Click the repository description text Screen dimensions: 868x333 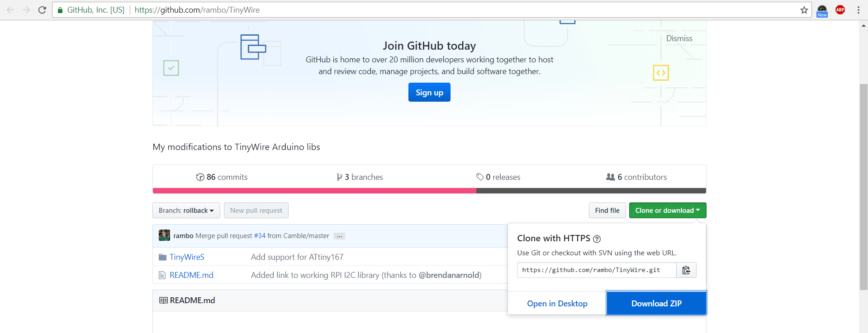coord(236,147)
